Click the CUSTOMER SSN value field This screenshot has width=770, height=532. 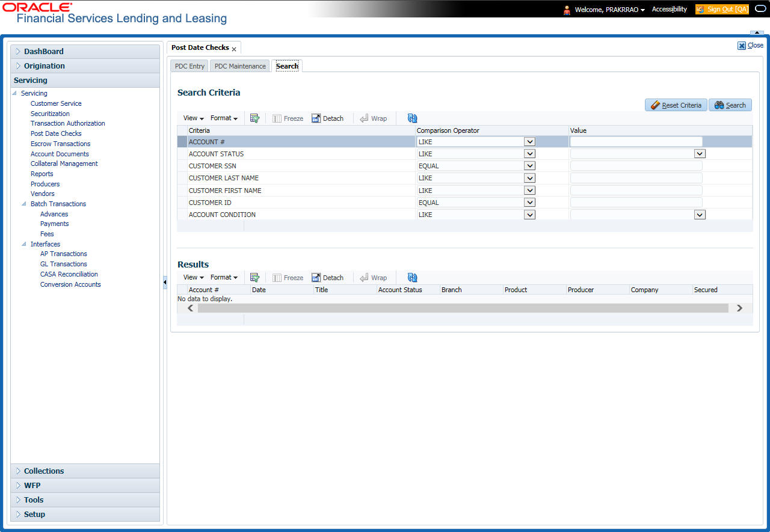click(636, 166)
